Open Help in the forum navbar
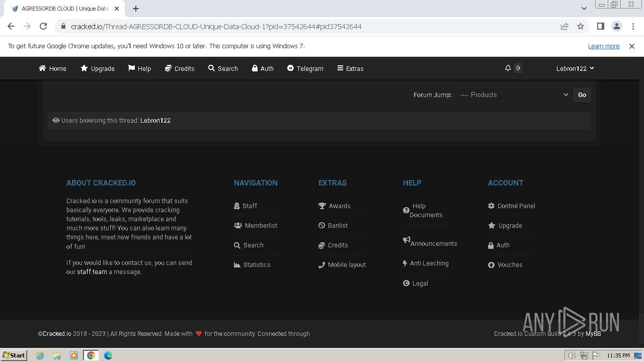644x362 pixels. 139,68
